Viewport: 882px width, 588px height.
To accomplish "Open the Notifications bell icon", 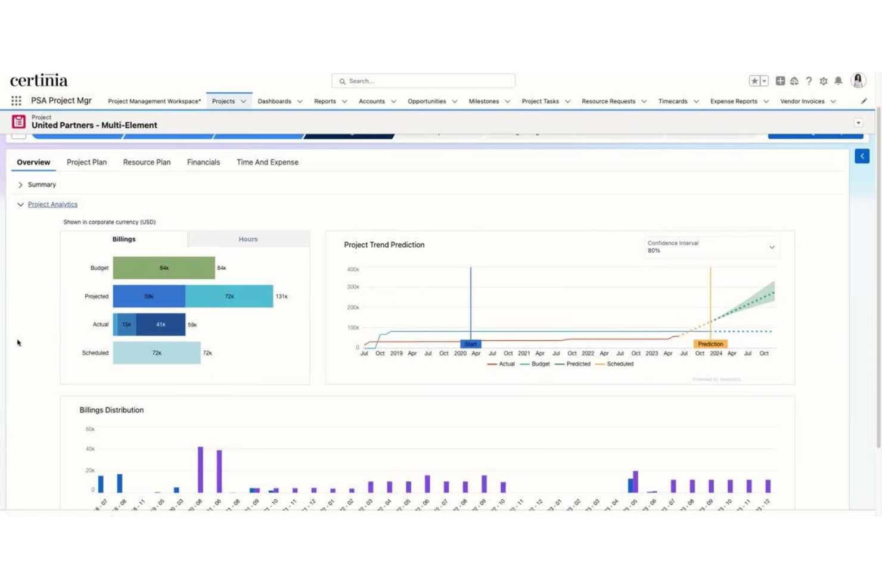I will [x=838, y=80].
